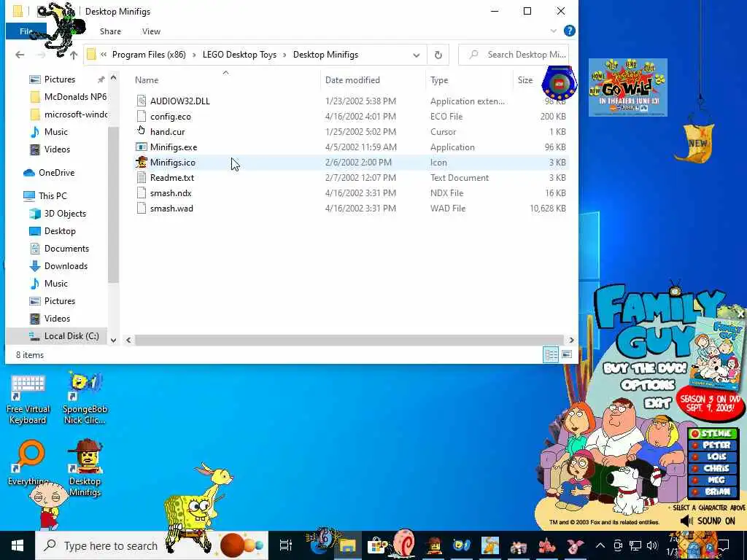Click the Search Desktop Minifigs field
The width and height of the screenshot is (747, 560).
[x=514, y=55]
